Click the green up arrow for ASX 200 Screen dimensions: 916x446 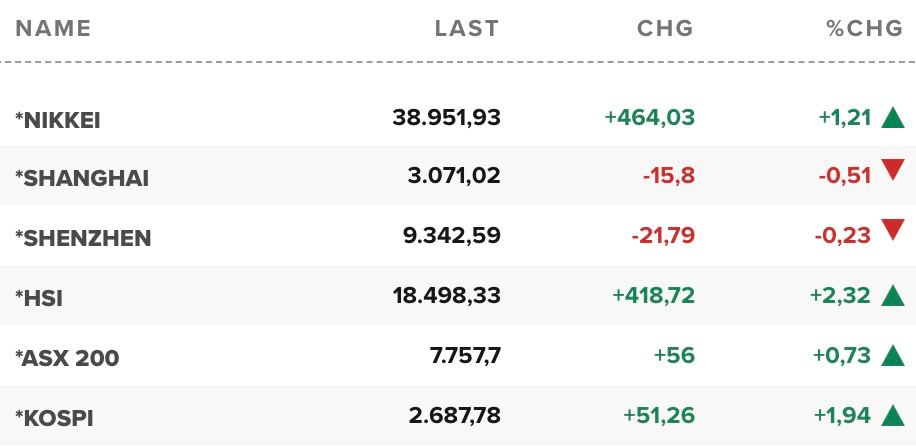(893, 355)
